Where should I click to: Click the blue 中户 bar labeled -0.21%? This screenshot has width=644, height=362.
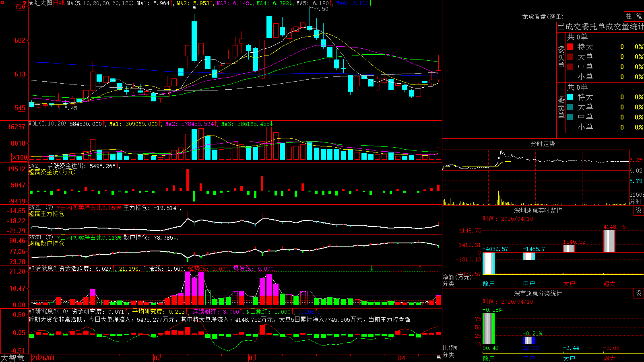[x=529, y=340]
